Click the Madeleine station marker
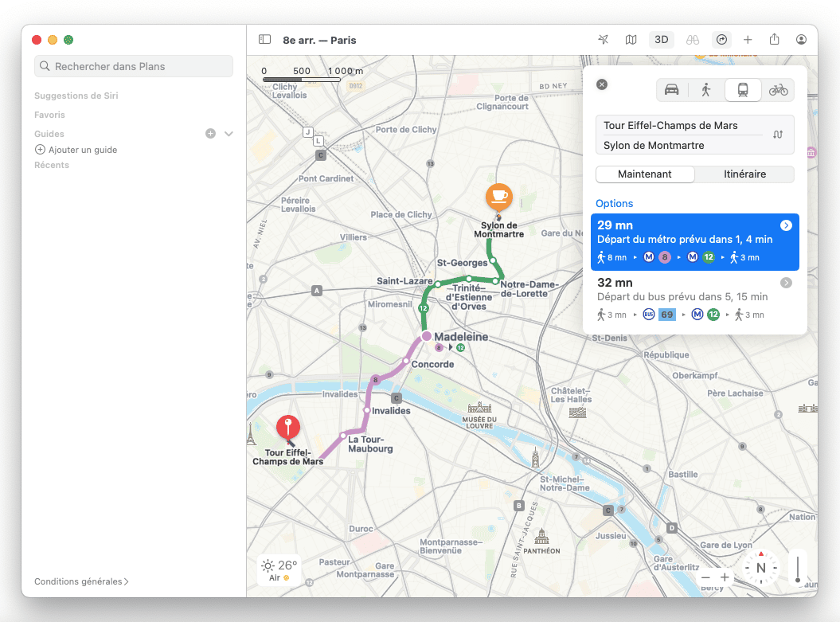The image size is (840, 622). pyautogui.click(x=427, y=336)
